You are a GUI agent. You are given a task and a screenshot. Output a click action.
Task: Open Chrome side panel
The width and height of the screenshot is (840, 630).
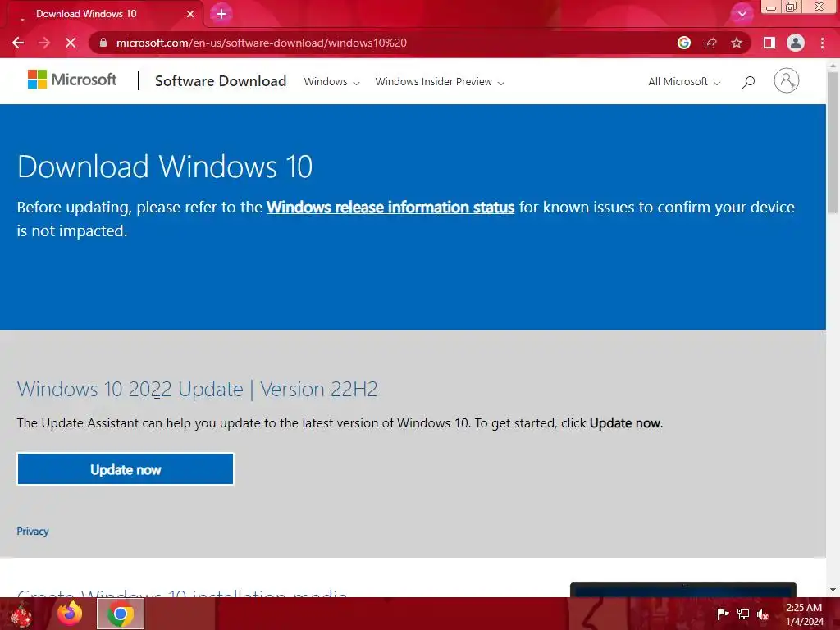point(769,43)
